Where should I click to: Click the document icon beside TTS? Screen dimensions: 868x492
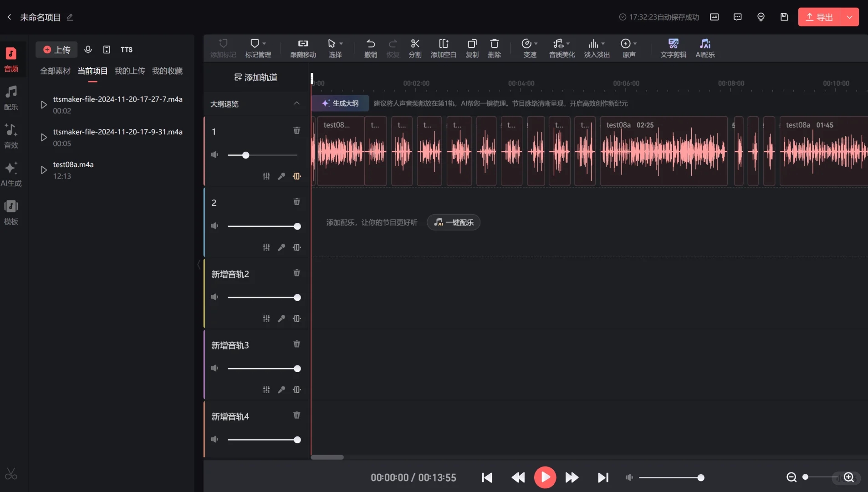tap(107, 49)
